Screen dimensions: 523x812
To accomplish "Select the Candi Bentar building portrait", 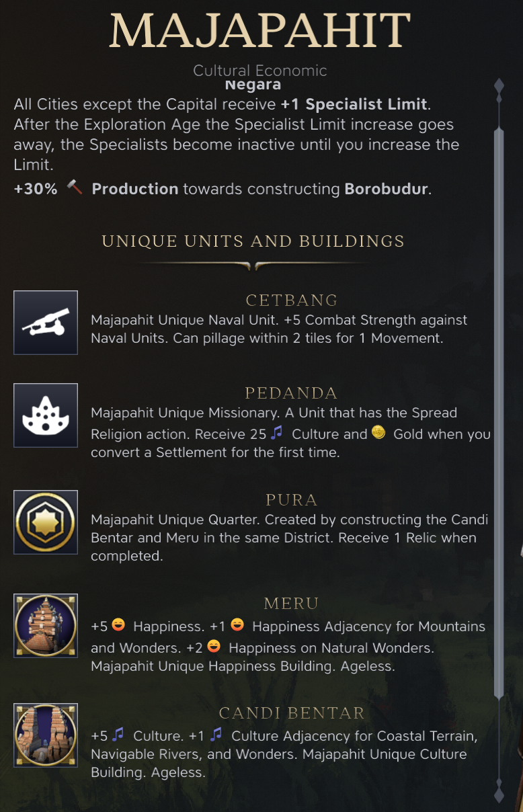I will click(46, 735).
